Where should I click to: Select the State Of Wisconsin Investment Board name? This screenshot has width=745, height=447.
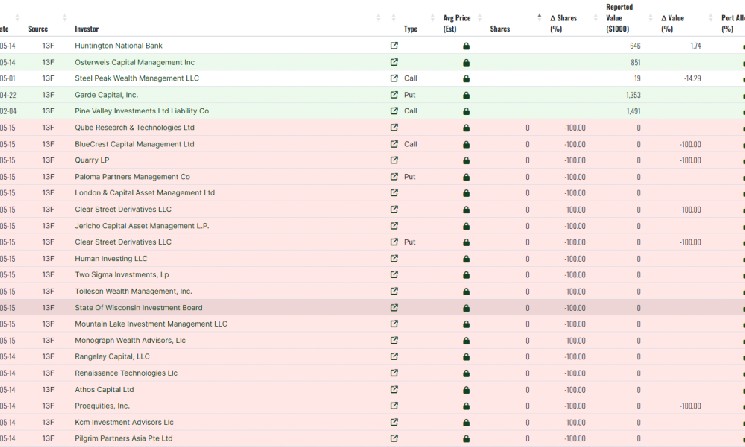tap(138, 308)
